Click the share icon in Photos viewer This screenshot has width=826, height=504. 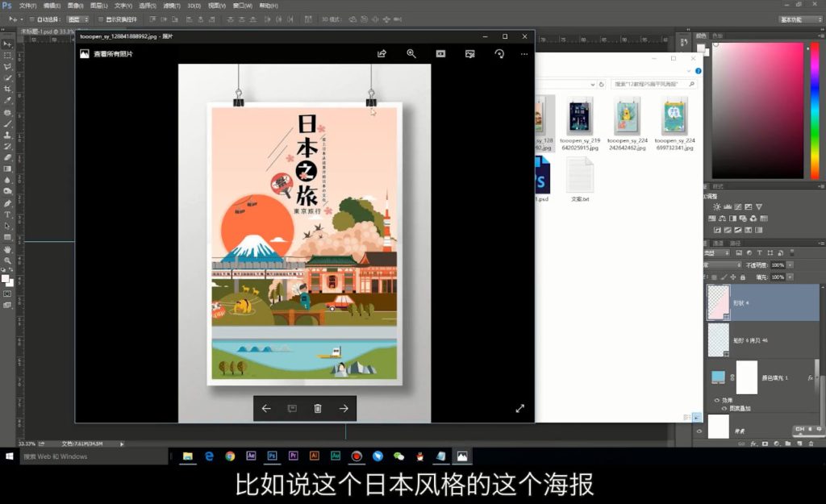point(382,54)
